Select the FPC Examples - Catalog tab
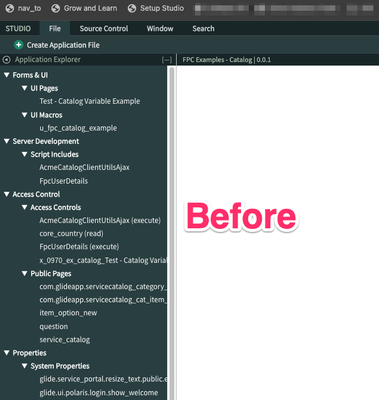 227,60
